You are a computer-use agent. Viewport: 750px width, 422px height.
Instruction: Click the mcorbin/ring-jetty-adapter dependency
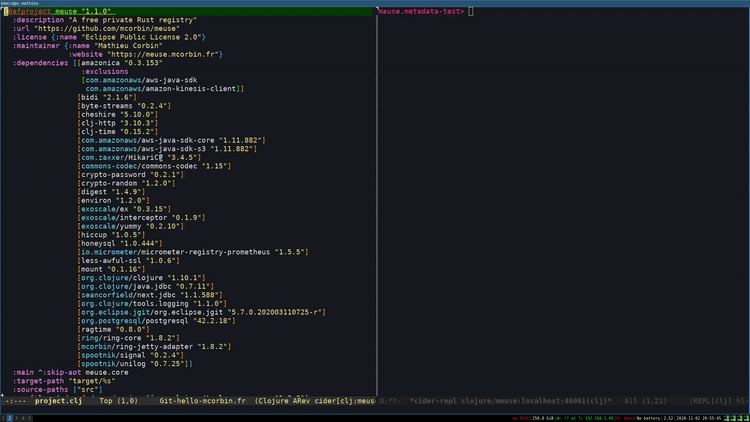tap(154, 347)
